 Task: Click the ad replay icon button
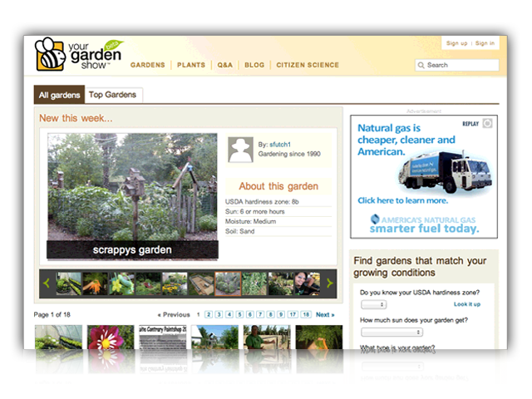487,123
